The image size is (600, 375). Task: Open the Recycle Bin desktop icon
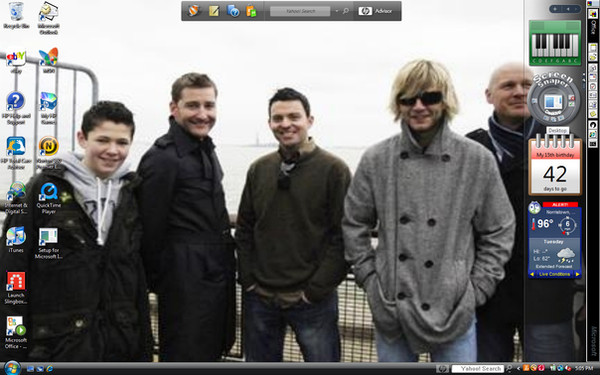[x=16, y=15]
